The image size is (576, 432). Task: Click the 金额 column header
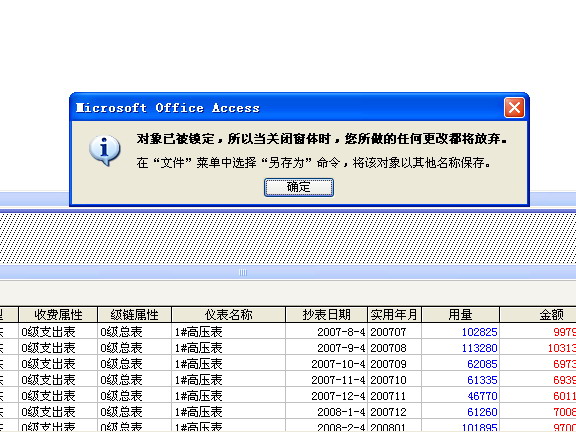(538, 315)
